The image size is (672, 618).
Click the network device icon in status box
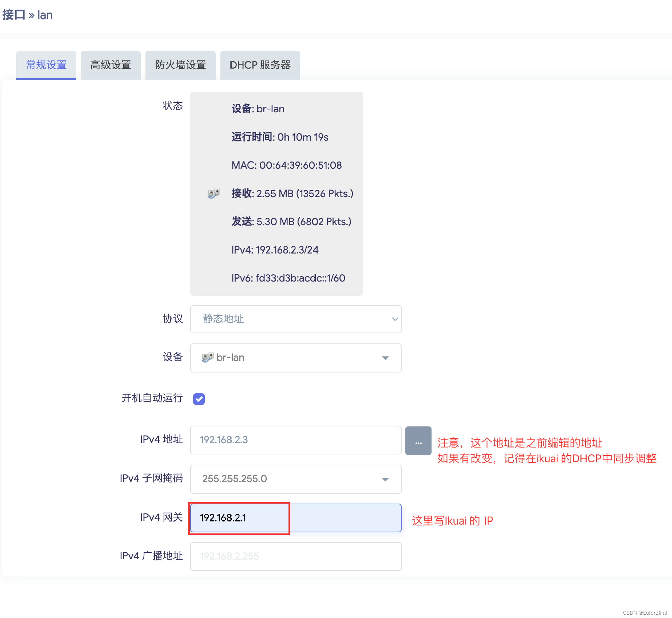tap(214, 194)
